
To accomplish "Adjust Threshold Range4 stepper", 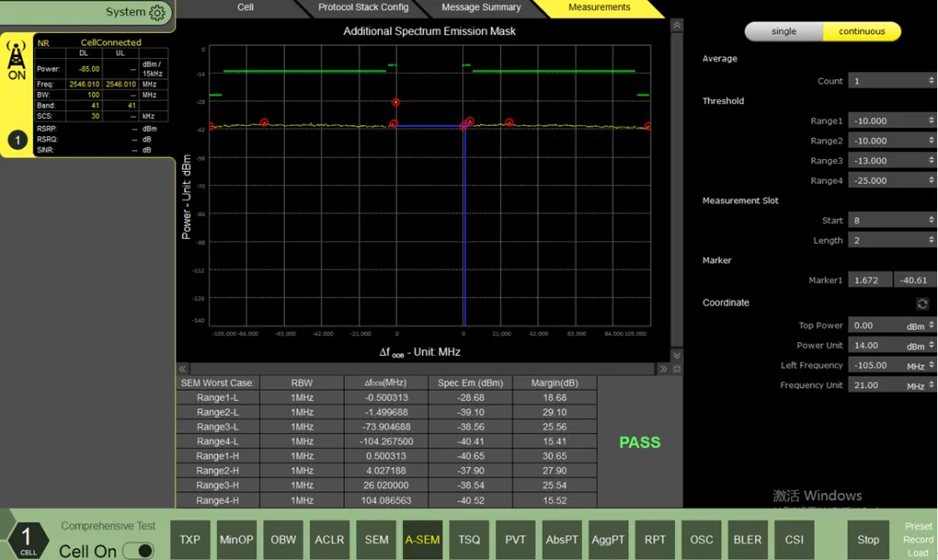I will [x=931, y=180].
